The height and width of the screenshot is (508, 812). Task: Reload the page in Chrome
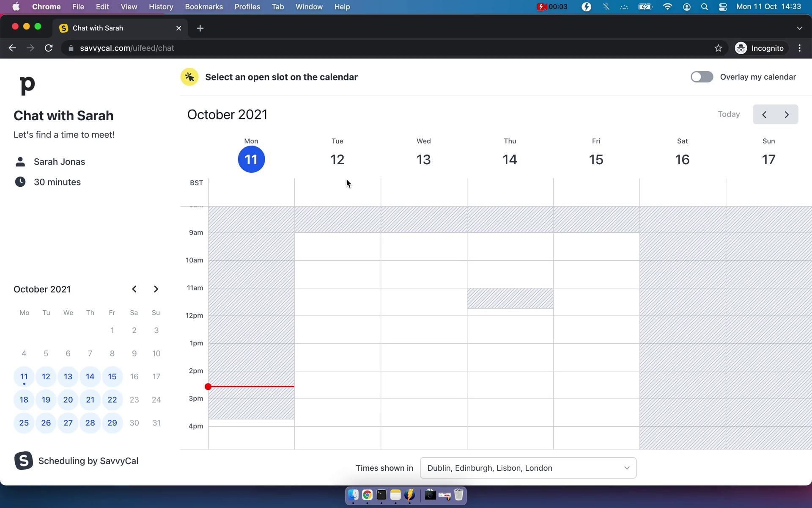click(x=49, y=48)
